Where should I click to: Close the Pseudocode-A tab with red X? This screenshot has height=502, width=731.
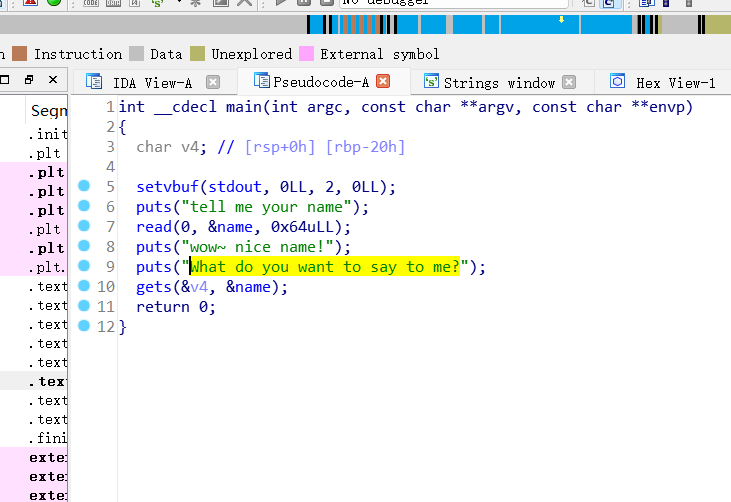pos(383,82)
